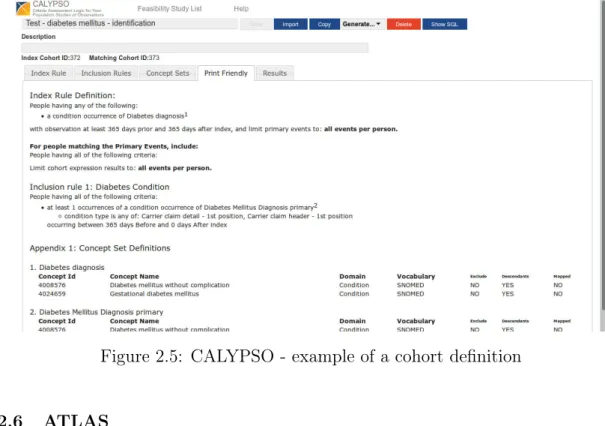This screenshot has width=605, height=426.
Task: Click 'Index Cohort ID:372' label
Action: pos(51,58)
